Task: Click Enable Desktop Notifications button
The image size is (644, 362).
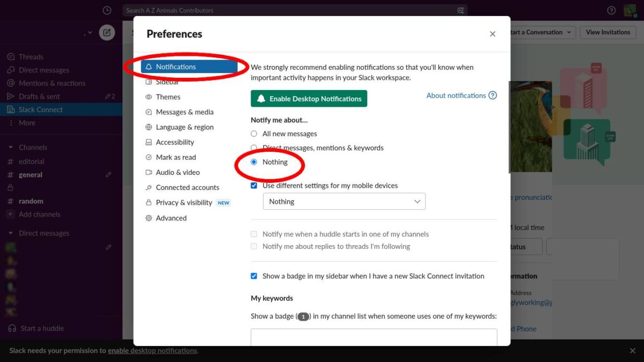Action: click(x=309, y=99)
